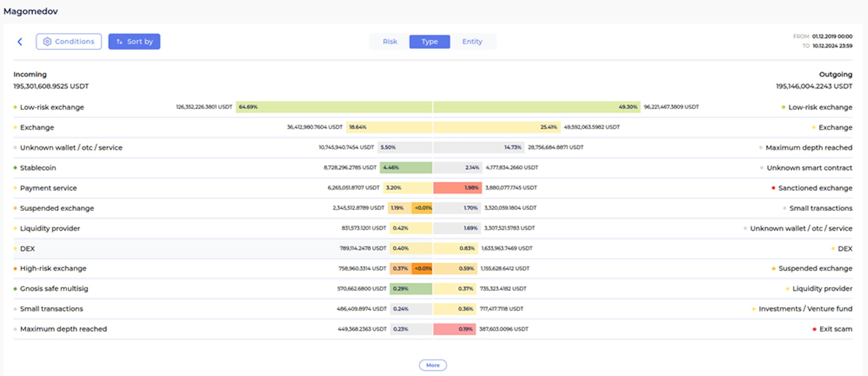Click the Investments / Venture fund outgoing label
Screen dimensions: 868x376
[x=805, y=309]
